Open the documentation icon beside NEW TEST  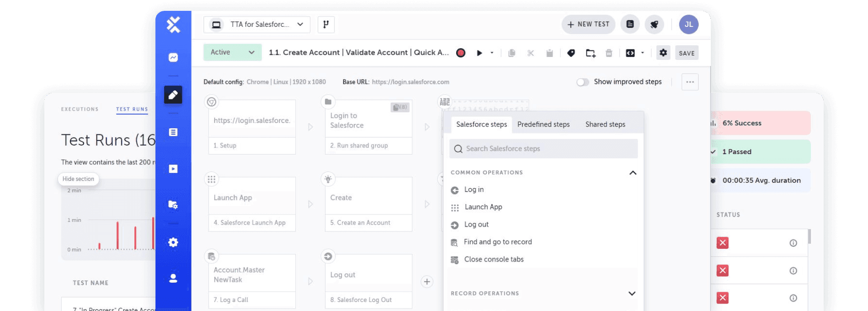(630, 24)
